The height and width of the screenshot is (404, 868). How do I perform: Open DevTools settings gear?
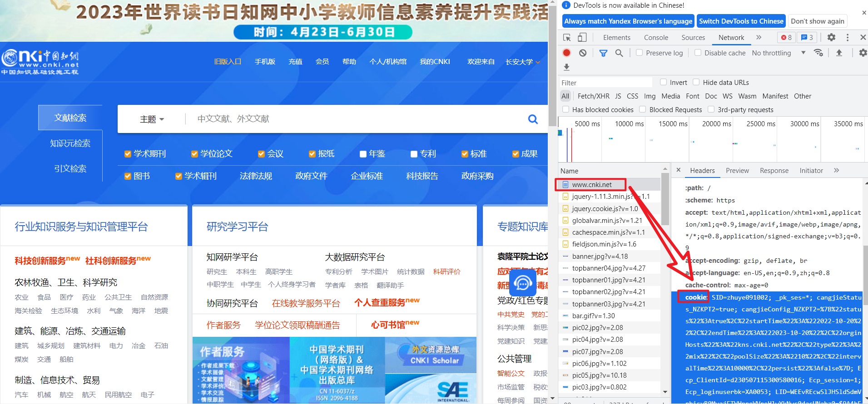click(831, 38)
